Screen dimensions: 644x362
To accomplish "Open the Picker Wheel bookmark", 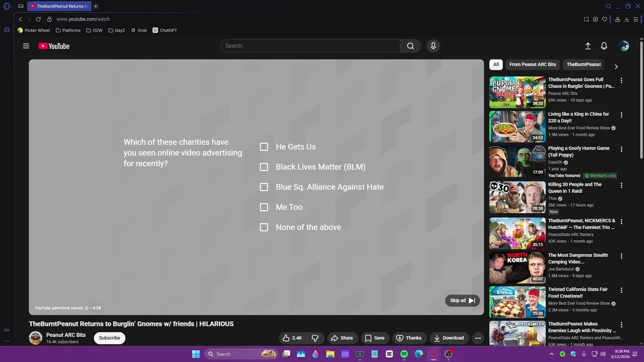I will [x=34, y=30].
